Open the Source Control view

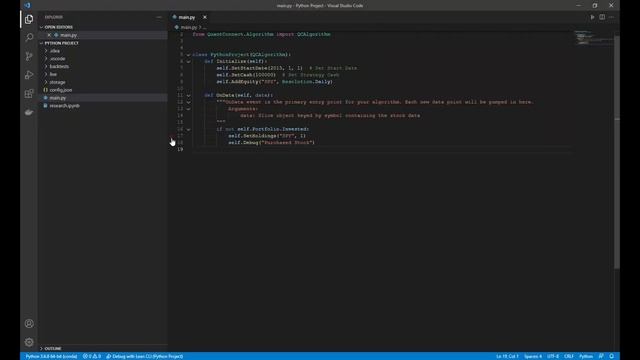click(29, 56)
